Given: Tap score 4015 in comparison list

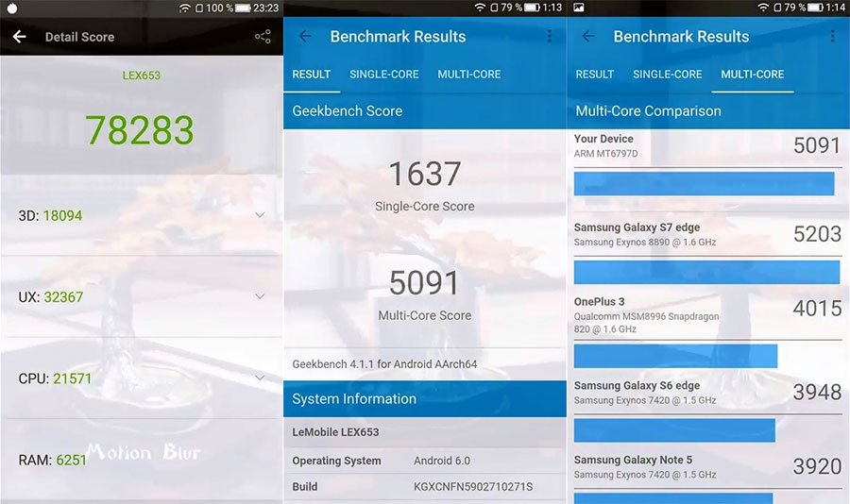Looking at the screenshot, I should pos(817,309).
